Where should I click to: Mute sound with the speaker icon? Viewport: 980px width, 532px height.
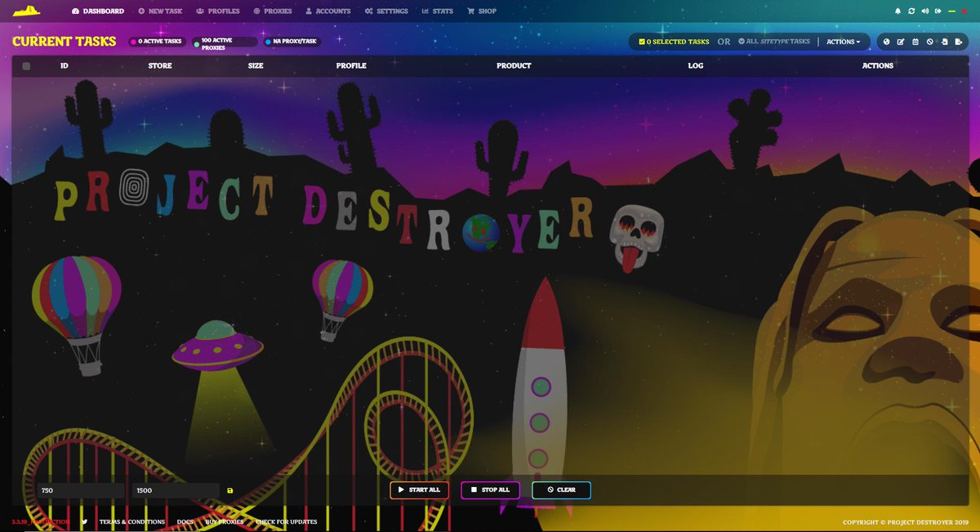click(x=924, y=11)
